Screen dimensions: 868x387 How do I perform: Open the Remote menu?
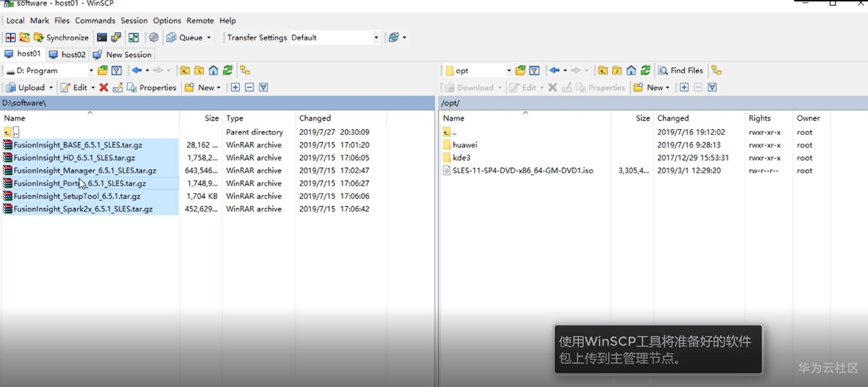[200, 20]
